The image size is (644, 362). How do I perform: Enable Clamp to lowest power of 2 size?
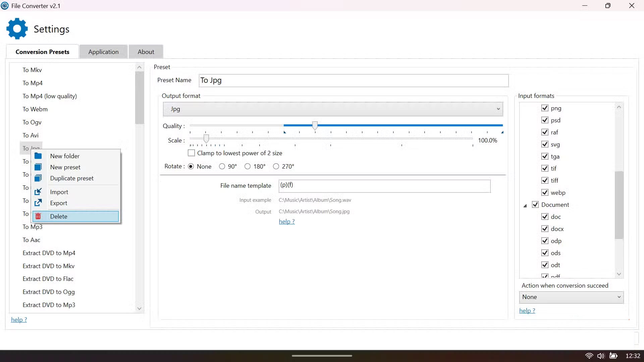click(x=191, y=153)
